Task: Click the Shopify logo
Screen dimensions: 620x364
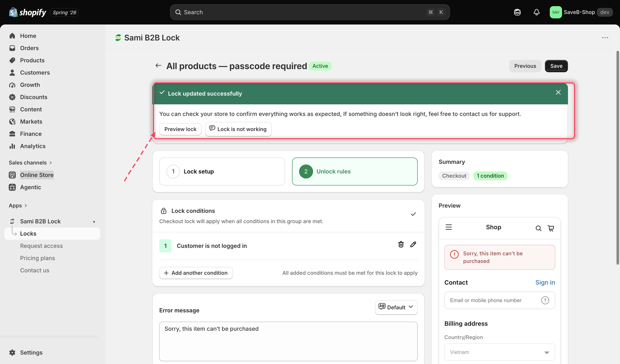Action: click(28, 12)
